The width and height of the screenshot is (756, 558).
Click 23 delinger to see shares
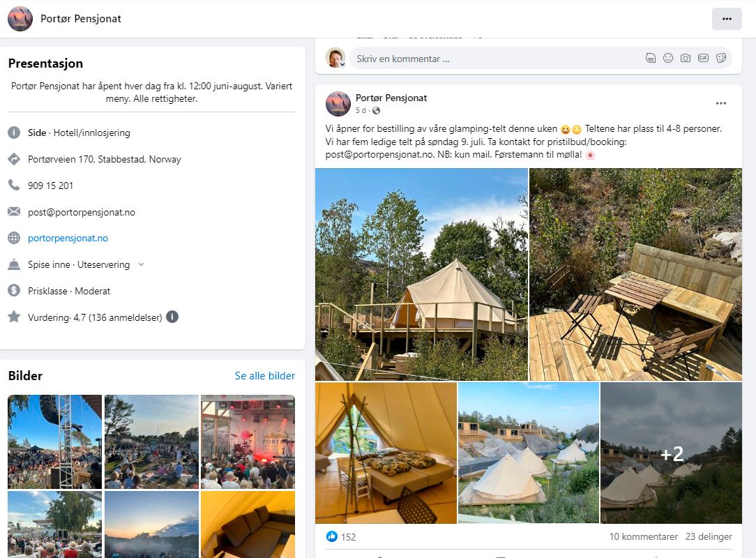pyautogui.click(x=709, y=536)
